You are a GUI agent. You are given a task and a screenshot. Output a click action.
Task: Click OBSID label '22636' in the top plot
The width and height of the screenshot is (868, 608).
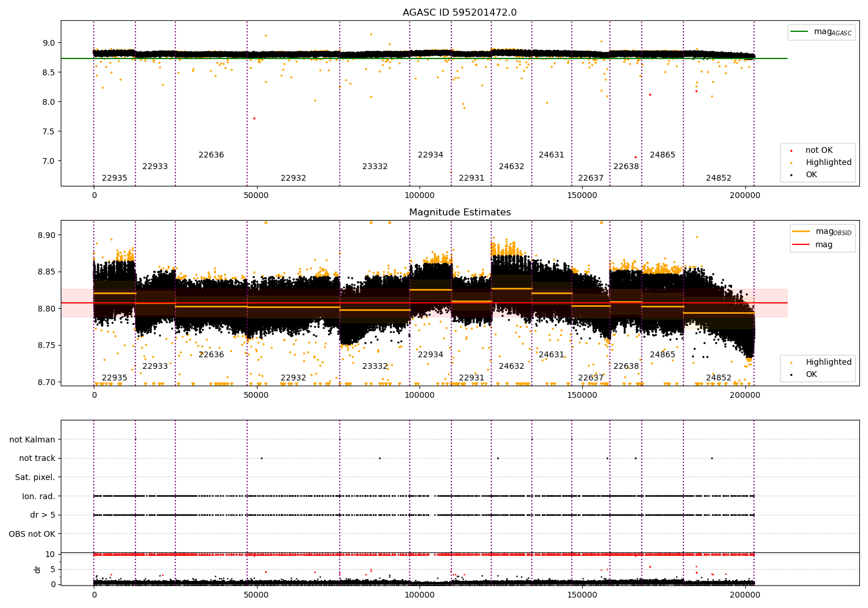coord(211,155)
